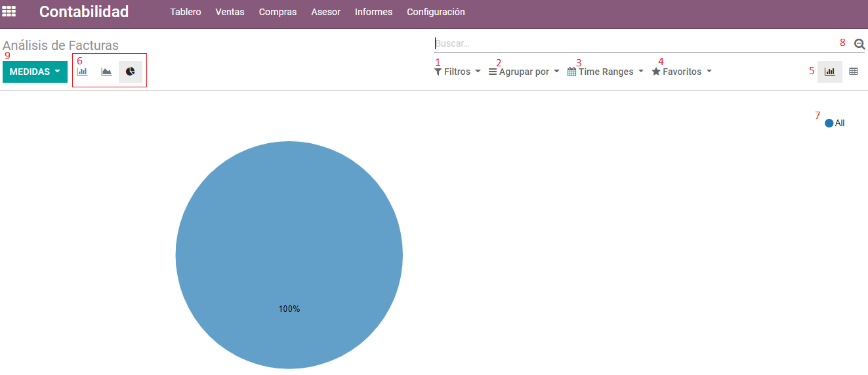Open the Medidas dropdown
The height and width of the screenshot is (375, 868).
(35, 72)
